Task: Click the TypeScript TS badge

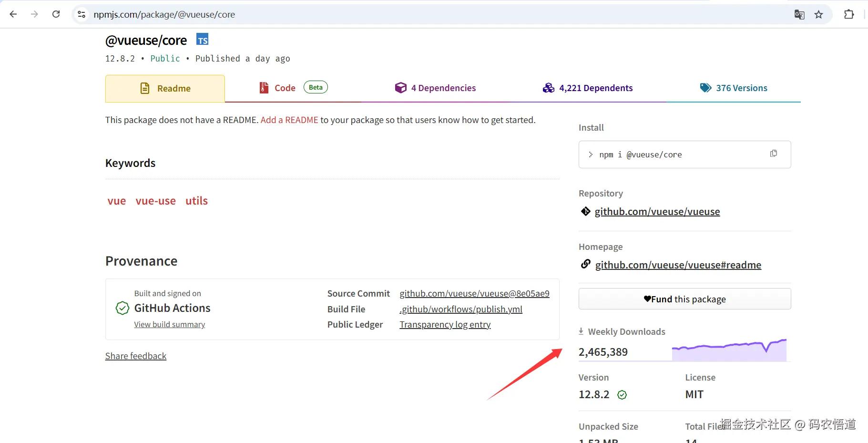Action: coord(203,40)
